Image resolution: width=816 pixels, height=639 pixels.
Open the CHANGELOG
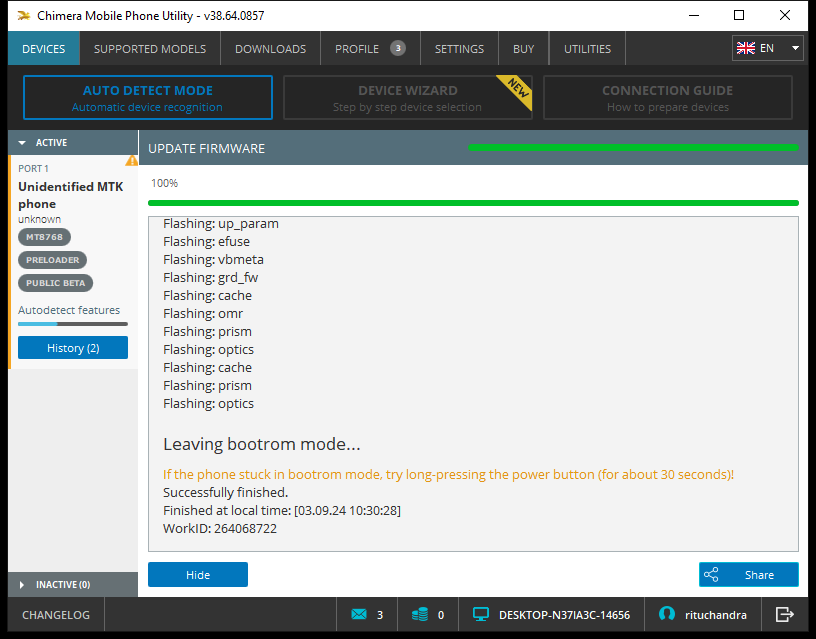pos(56,615)
